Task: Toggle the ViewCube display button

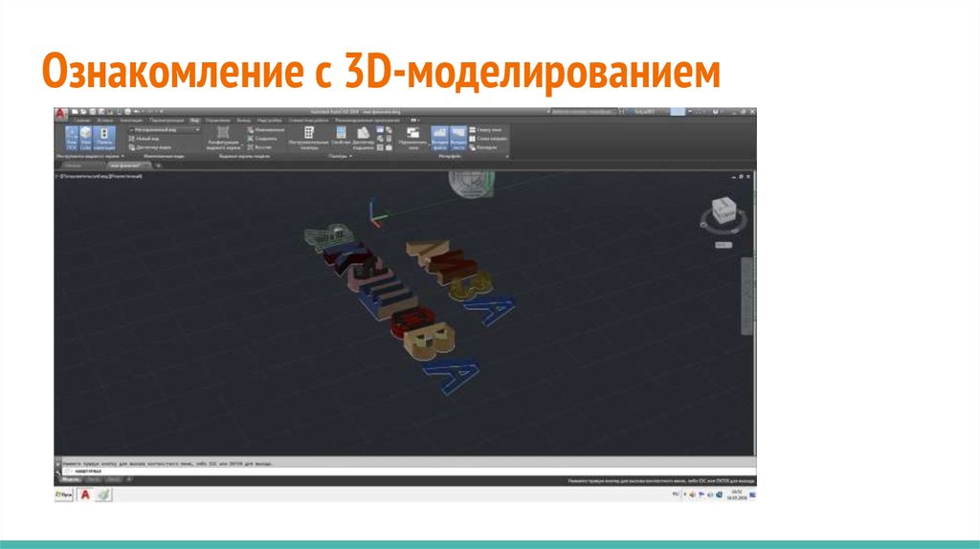Action: coord(86,137)
